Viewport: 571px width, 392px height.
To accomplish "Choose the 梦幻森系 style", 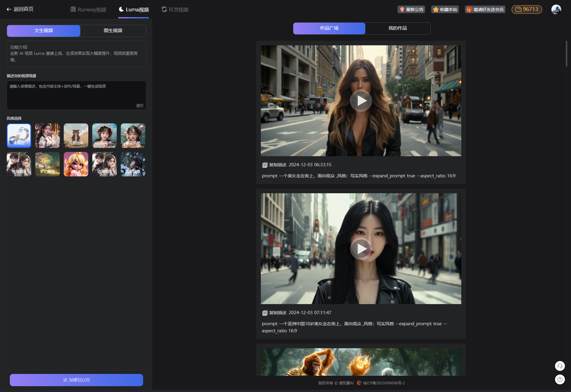I will point(48,164).
